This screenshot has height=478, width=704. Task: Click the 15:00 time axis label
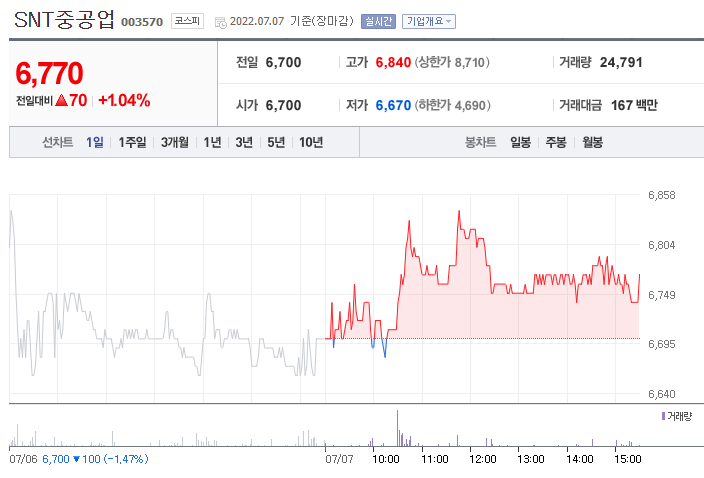(x=628, y=459)
